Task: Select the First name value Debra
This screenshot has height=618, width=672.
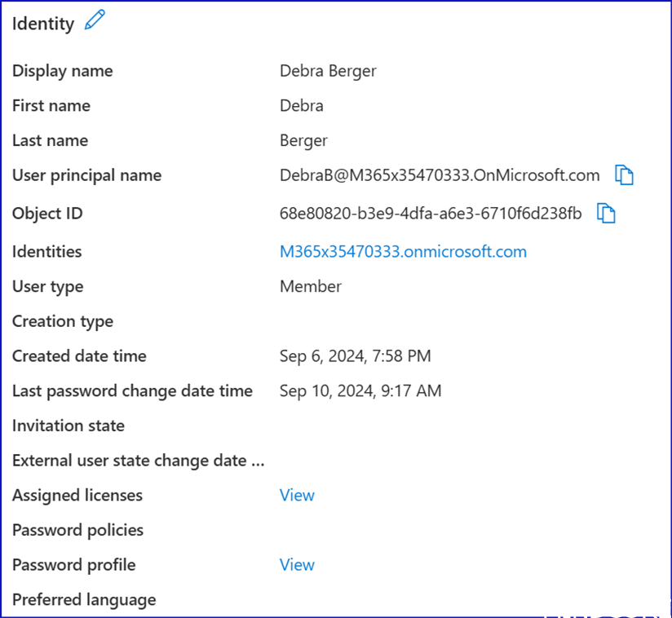Action: click(x=302, y=106)
